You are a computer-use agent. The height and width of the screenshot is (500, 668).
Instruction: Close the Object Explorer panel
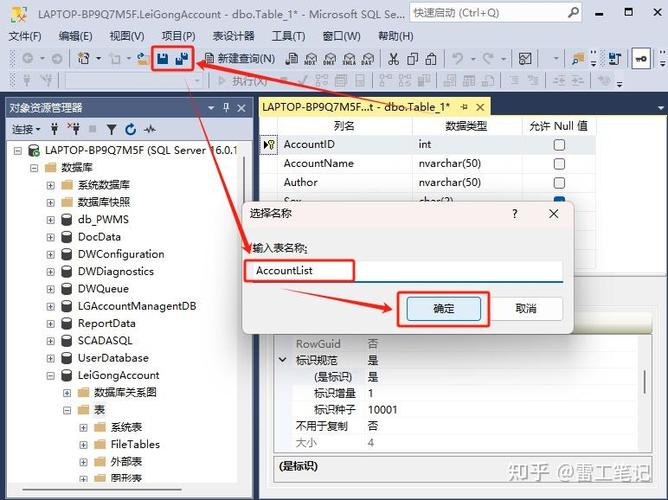coord(242,108)
